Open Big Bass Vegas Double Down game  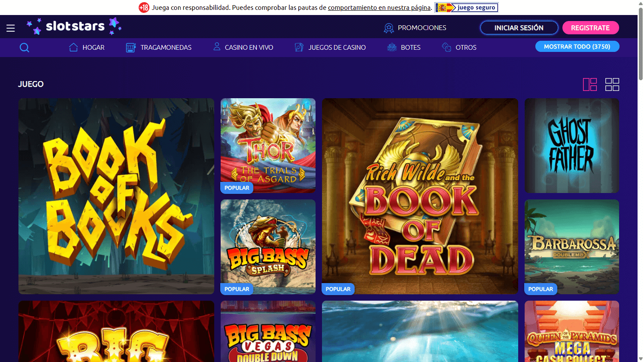(268, 331)
